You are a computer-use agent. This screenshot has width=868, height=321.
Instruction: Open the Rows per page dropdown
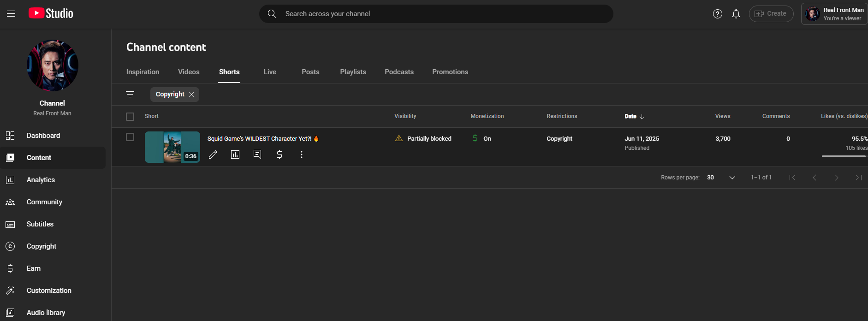click(721, 178)
